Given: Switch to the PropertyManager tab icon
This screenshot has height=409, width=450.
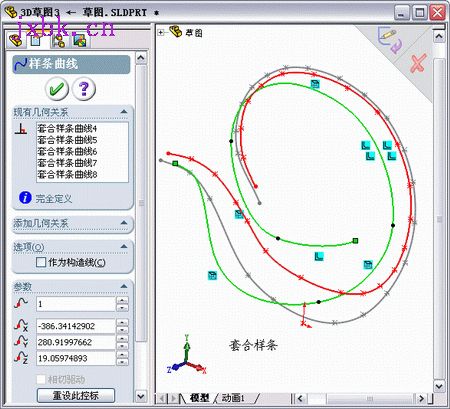Looking at the screenshot, I should tap(36, 41).
